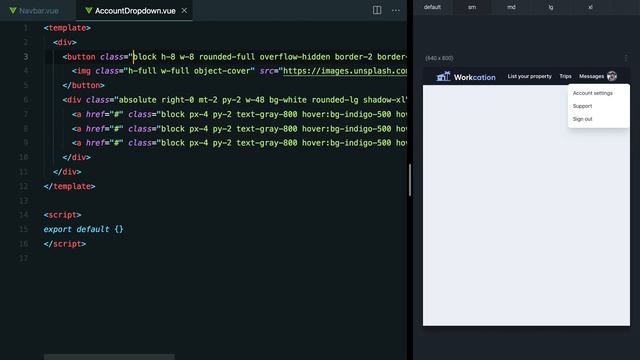Image resolution: width=640 pixels, height=360 pixels.
Task: Click the Workcation house logo icon
Action: pyautogui.click(x=443, y=76)
